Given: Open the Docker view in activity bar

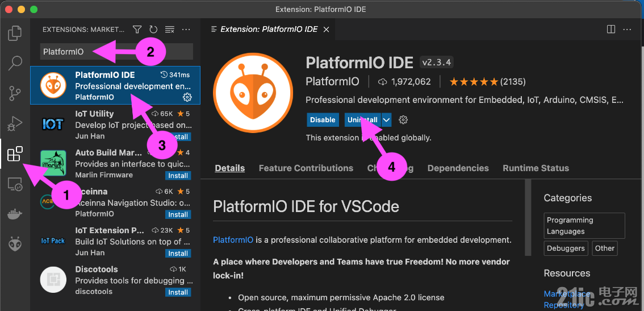Looking at the screenshot, I should 15,215.
